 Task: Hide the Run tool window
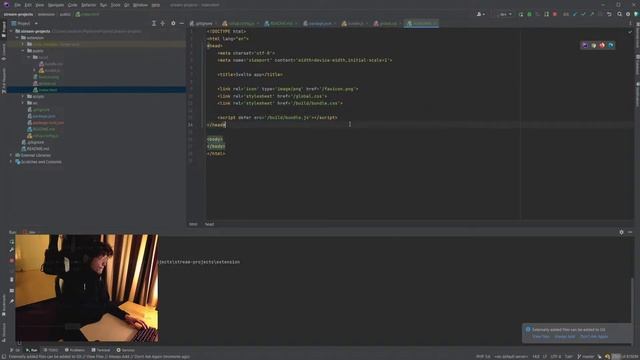point(630,232)
